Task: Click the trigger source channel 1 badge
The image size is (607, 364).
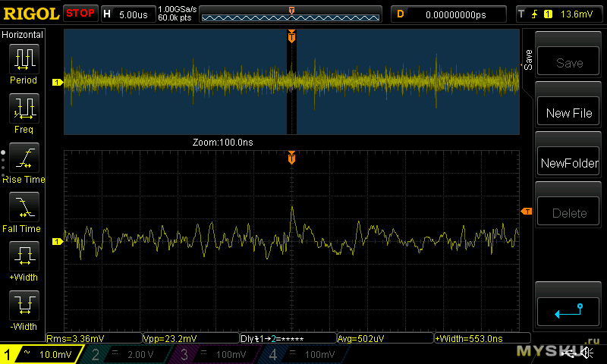Action: [x=548, y=14]
